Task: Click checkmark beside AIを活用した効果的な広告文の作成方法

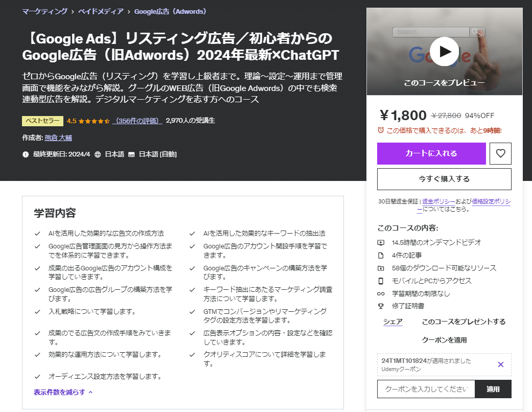Action: [37, 234]
